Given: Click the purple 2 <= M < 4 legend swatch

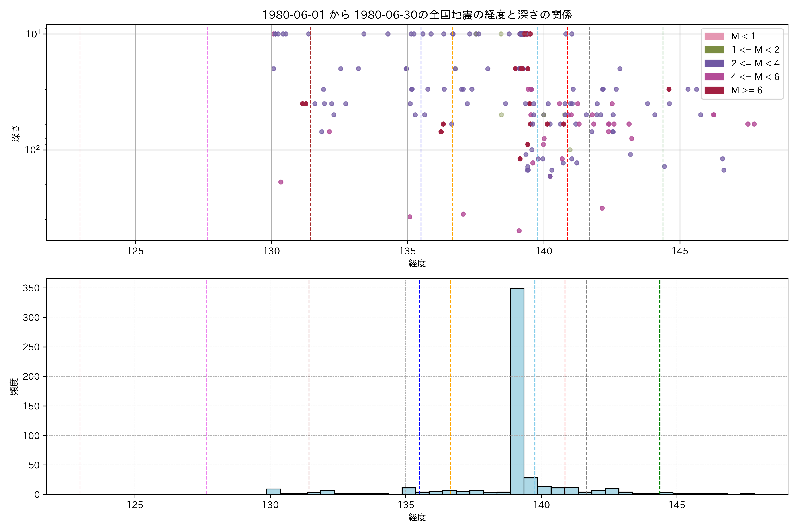Looking at the screenshot, I should tap(714, 63).
